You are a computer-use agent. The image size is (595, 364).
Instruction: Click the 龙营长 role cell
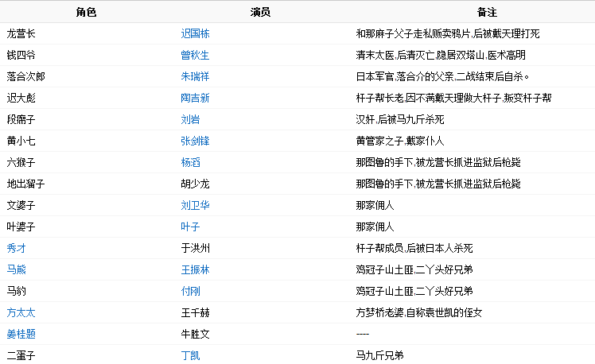(x=21, y=34)
